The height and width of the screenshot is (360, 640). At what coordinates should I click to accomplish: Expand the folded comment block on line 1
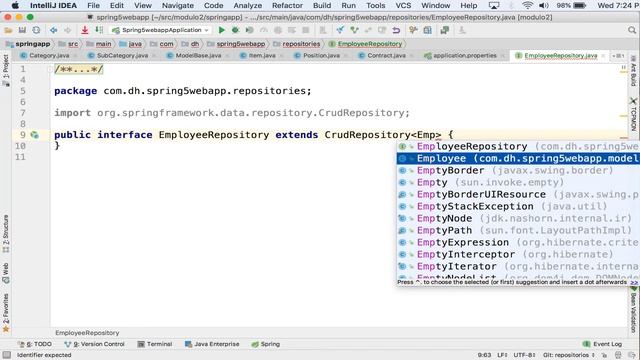[x=79, y=69]
